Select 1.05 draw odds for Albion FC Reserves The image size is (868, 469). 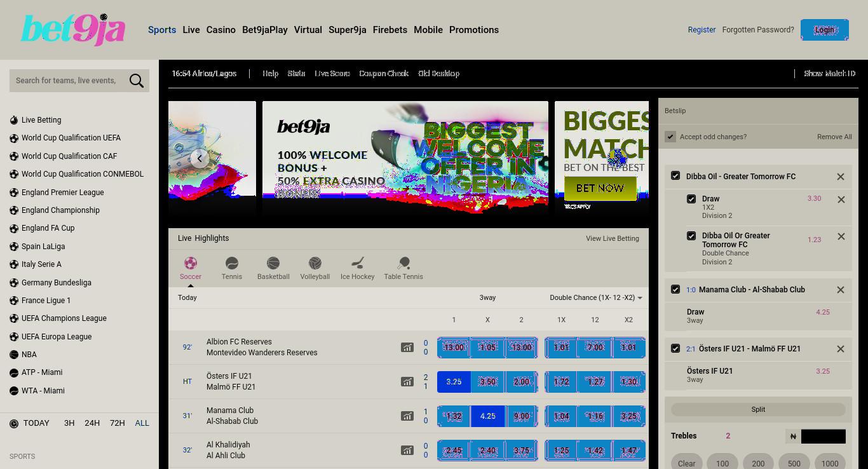[487, 348]
